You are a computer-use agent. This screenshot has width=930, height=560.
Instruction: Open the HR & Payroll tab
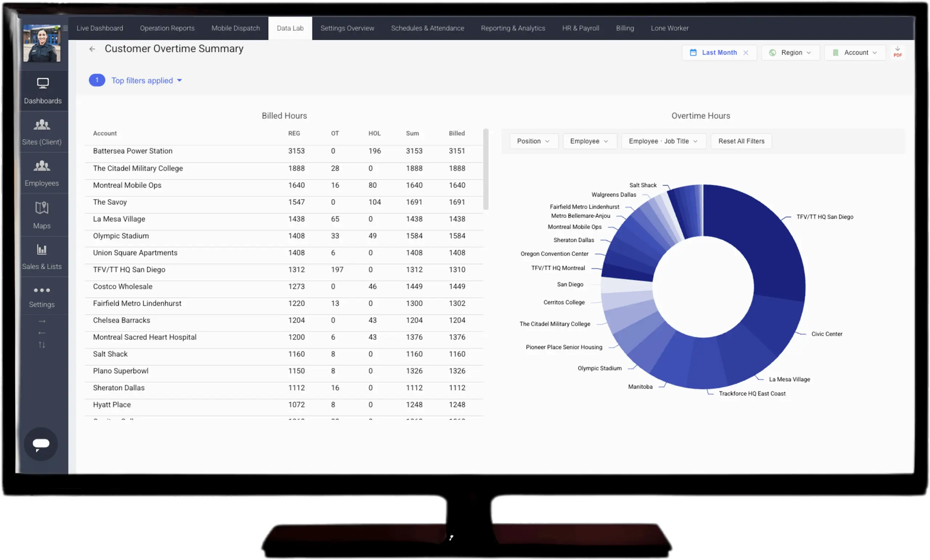coord(581,28)
